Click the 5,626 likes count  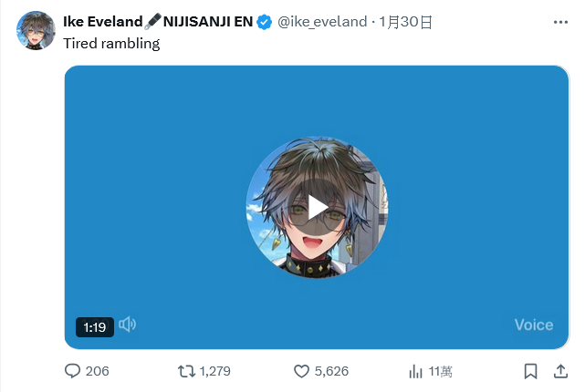click(x=331, y=371)
